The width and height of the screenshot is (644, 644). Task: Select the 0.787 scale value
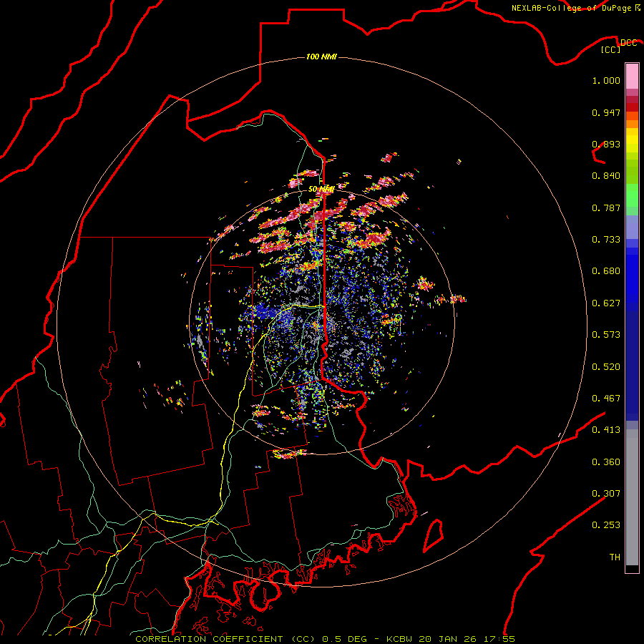click(x=606, y=208)
